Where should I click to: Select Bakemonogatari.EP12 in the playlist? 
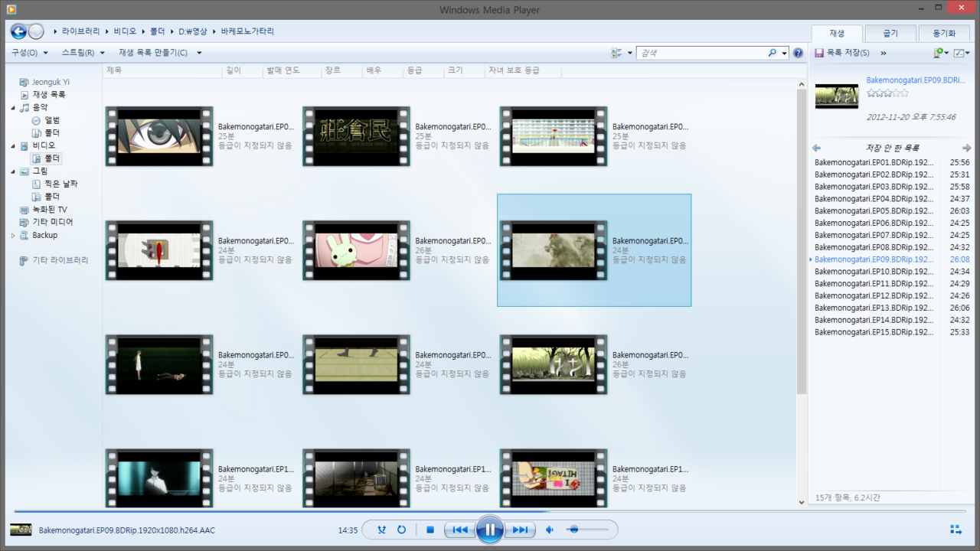[x=890, y=295]
